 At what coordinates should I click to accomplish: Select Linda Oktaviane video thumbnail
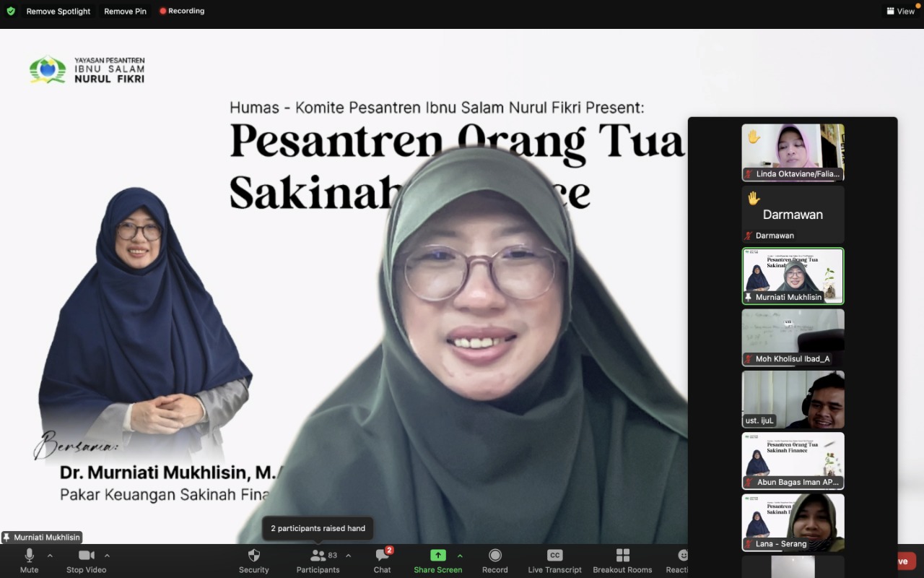[793, 152]
